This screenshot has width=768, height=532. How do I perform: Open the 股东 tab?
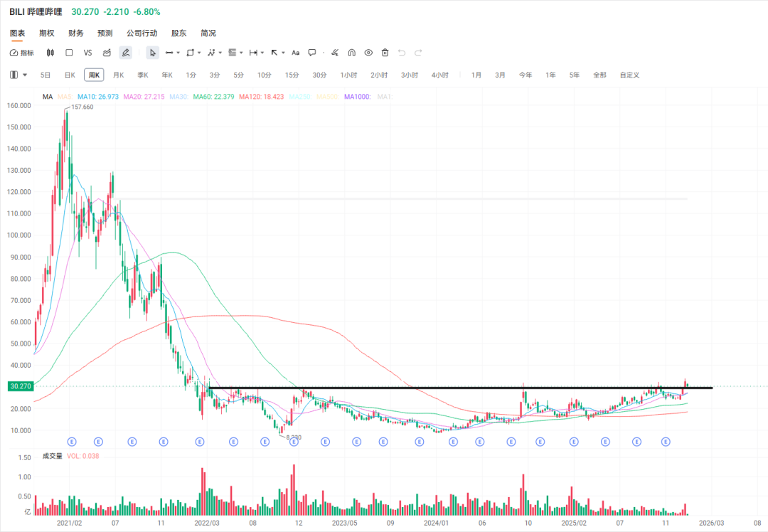[x=178, y=33]
